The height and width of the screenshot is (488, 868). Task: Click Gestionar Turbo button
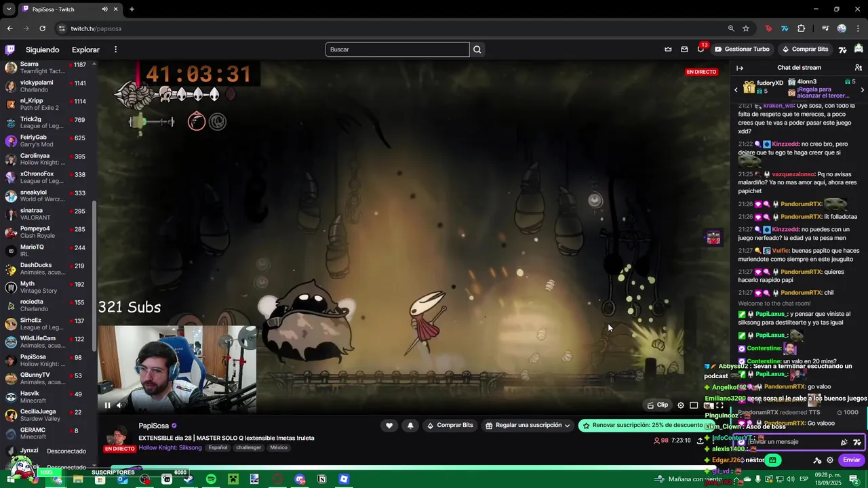tap(742, 49)
